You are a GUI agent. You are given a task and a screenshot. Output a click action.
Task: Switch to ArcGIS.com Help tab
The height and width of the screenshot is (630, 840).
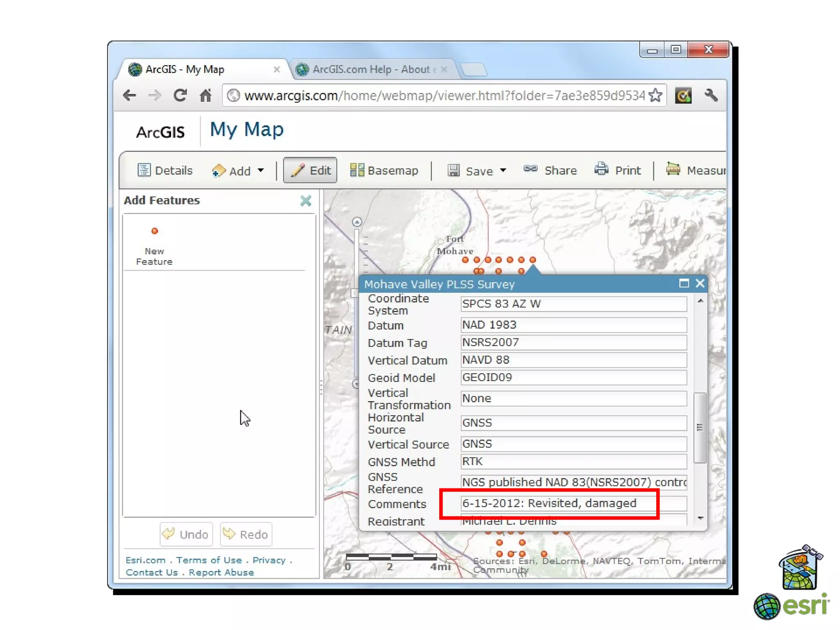[369, 69]
